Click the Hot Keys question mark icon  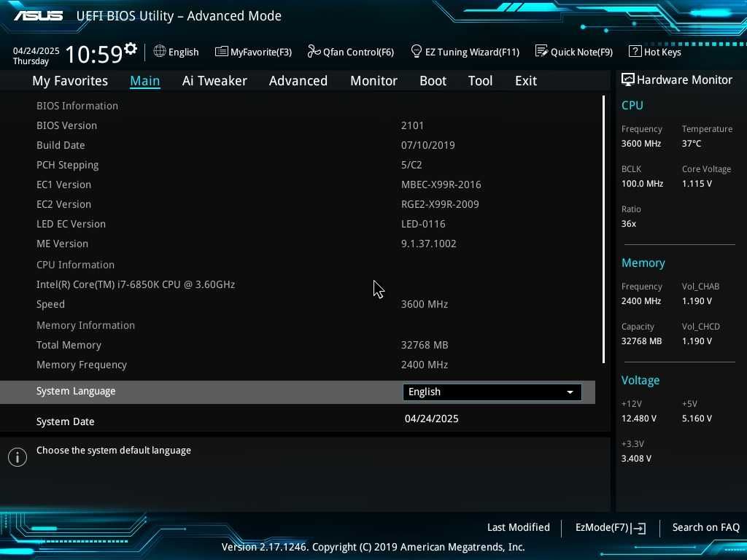(635, 51)
